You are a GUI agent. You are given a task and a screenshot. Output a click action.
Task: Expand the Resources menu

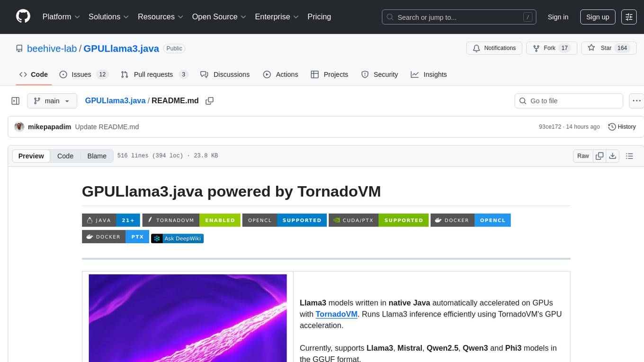pos(161,17)
